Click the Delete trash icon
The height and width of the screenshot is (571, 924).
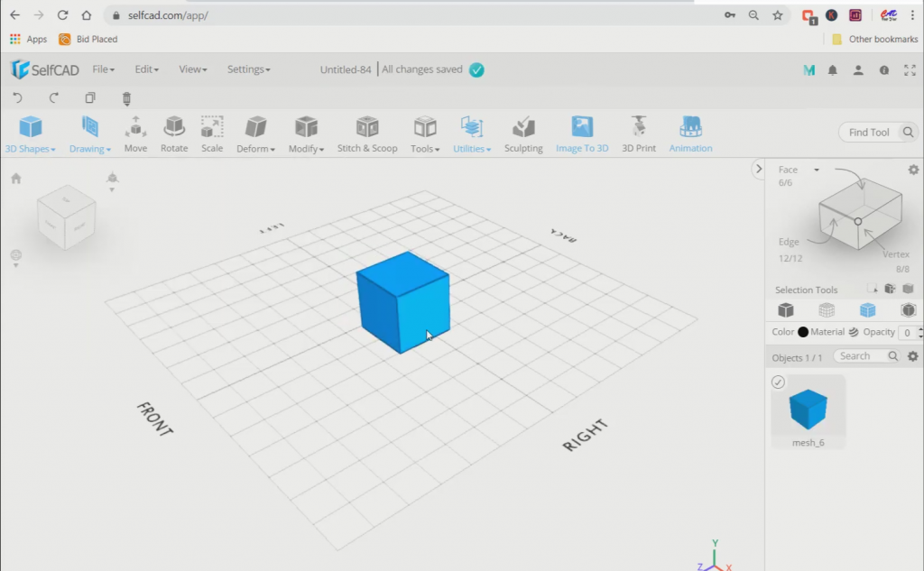point(126,98)
